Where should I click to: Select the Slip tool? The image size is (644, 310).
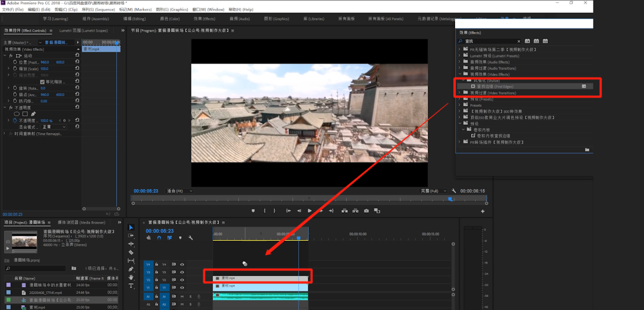[131, 261]
